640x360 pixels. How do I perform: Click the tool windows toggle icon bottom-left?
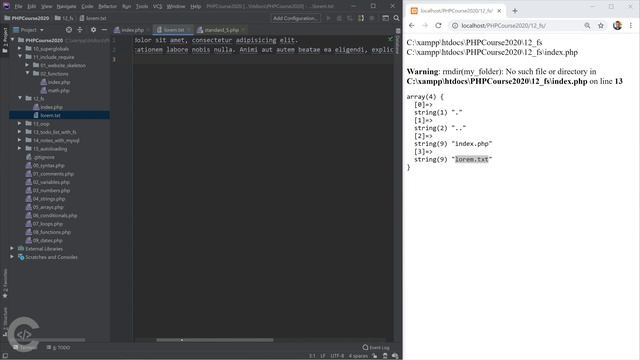(x=5, y=356)
